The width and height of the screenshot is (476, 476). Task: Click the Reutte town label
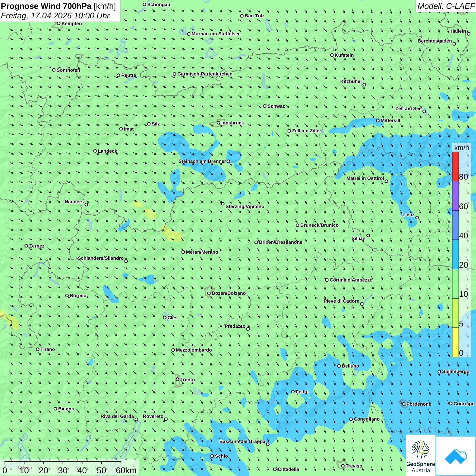click(x=129, y=75)
